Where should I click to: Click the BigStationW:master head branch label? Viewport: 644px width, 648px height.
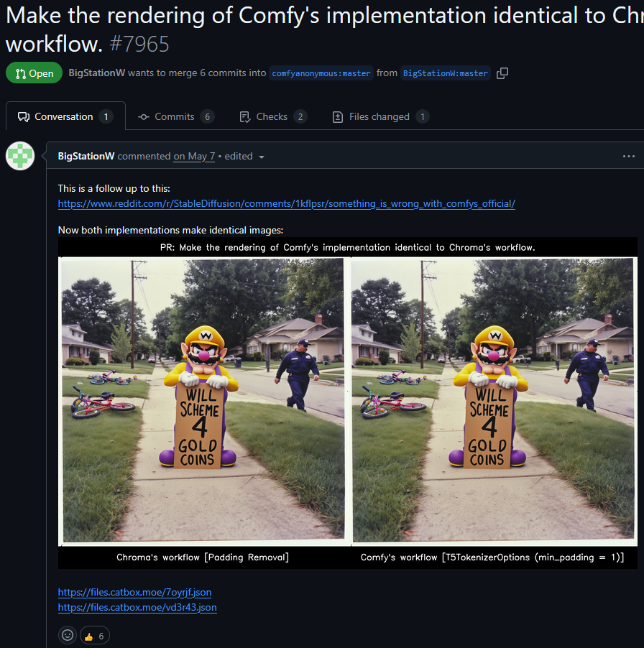tap(445, 73)
